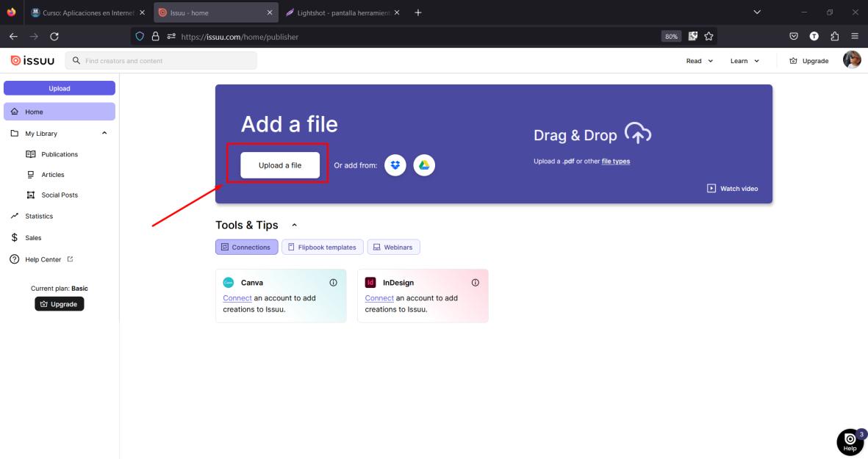
Task: Add file from Dropbox icon
Action: coord(395,165)
